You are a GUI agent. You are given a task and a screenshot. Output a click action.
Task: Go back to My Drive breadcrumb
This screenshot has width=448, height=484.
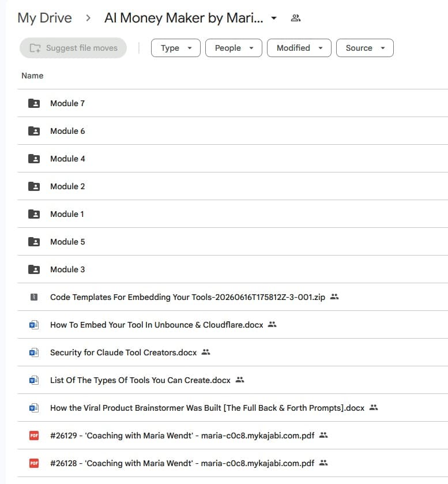45,18
